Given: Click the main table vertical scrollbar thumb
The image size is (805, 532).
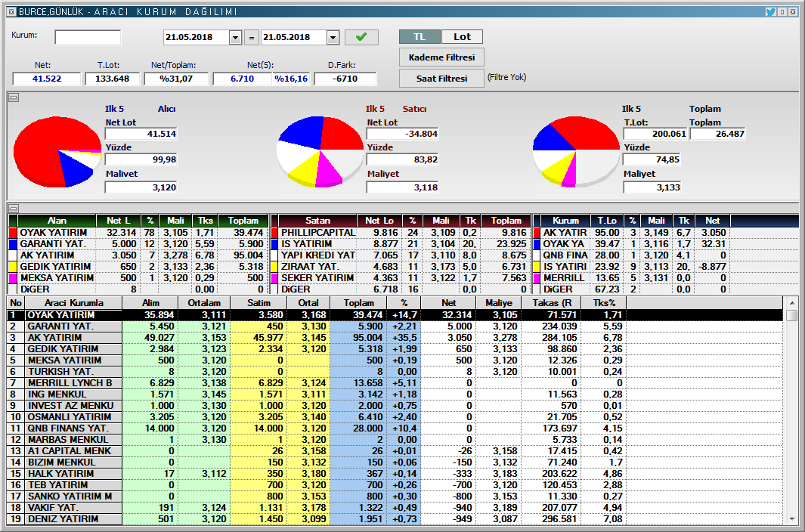Looking at the screenshot, I should [x=791, y=315].
